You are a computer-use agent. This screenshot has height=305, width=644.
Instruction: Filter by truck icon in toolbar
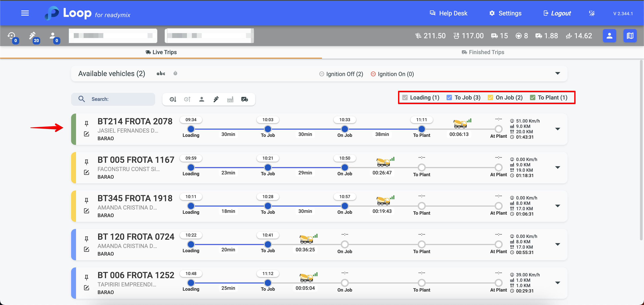pos(244,100)
